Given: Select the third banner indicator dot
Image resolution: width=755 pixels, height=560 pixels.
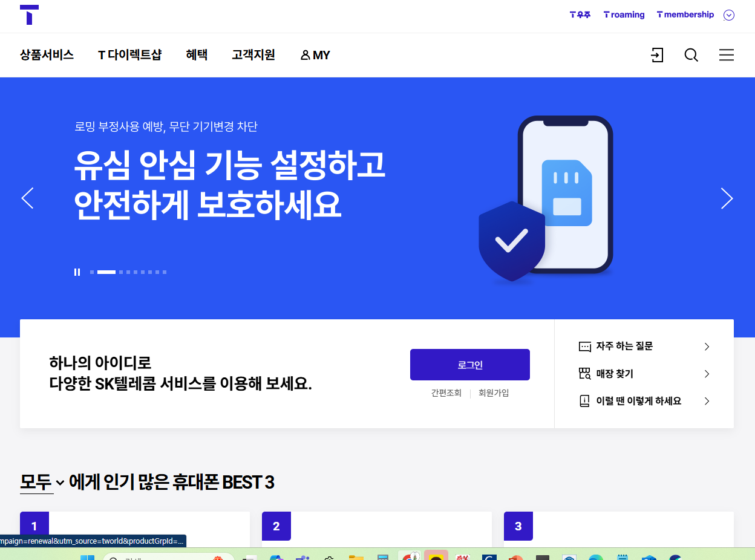Looking at the screenshot, I should click(121, 272).
